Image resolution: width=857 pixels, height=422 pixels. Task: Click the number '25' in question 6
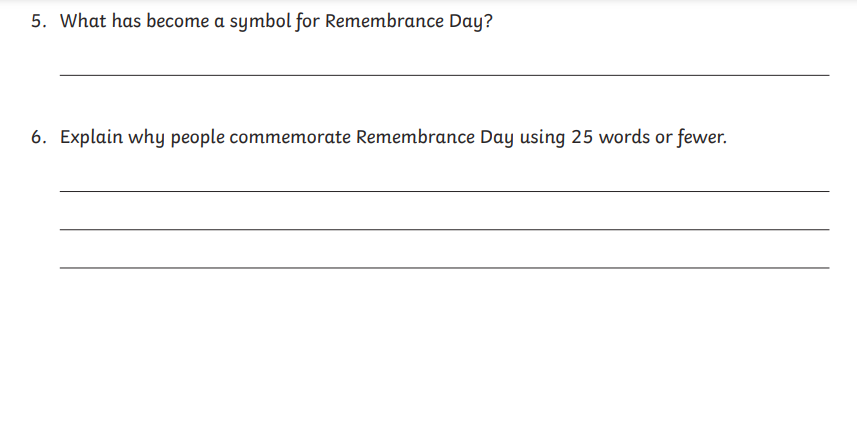pyautogui.click(x=582, y=137)
